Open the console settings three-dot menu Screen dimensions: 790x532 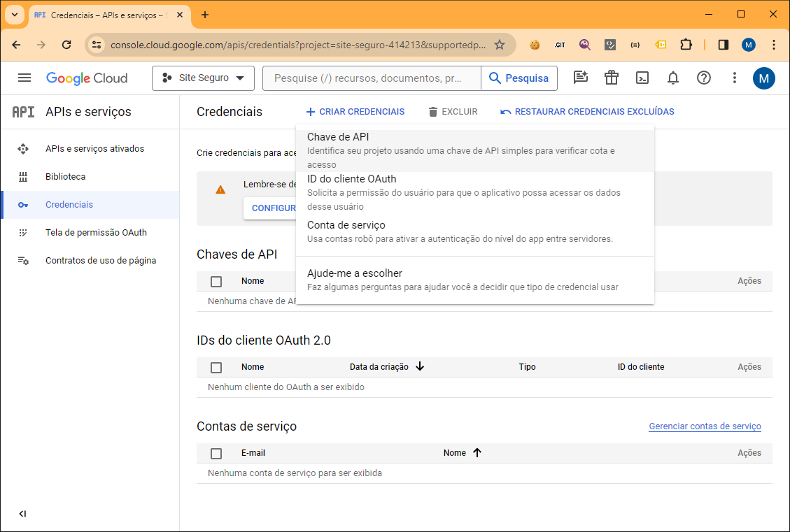pos(735,78)
